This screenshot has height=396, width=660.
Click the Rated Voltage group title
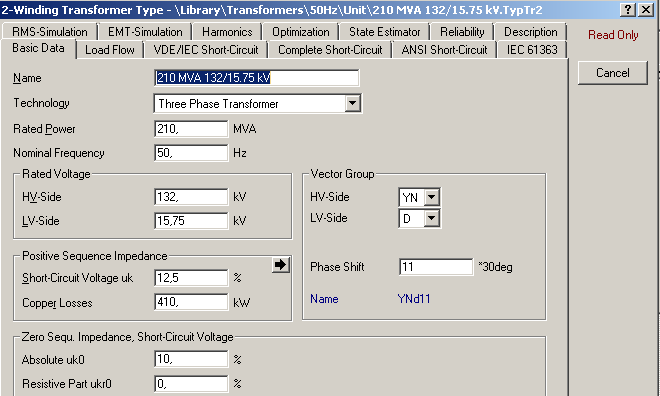coord(56,174)
